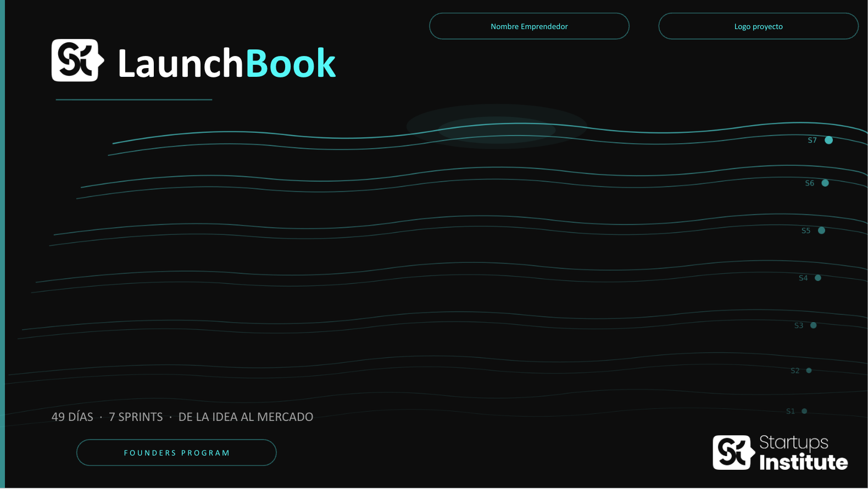The image size is (868, 489).
Task: Click the Nombre Emprendedor field
Action: [x=529, y=26]
